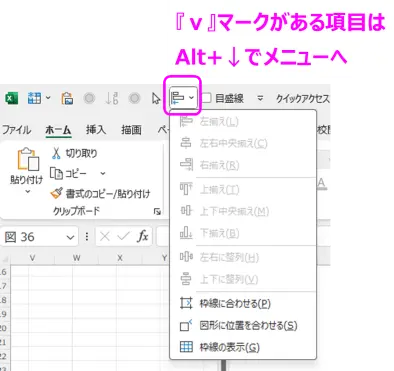Select column X header
This screenshot has height=371, width=394.
[x=120, y=258]
